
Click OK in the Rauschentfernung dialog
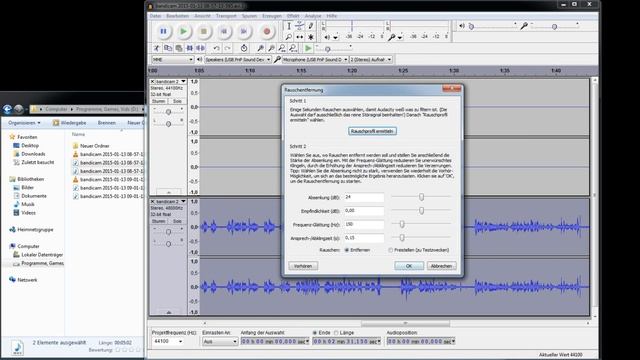(409, 266)
